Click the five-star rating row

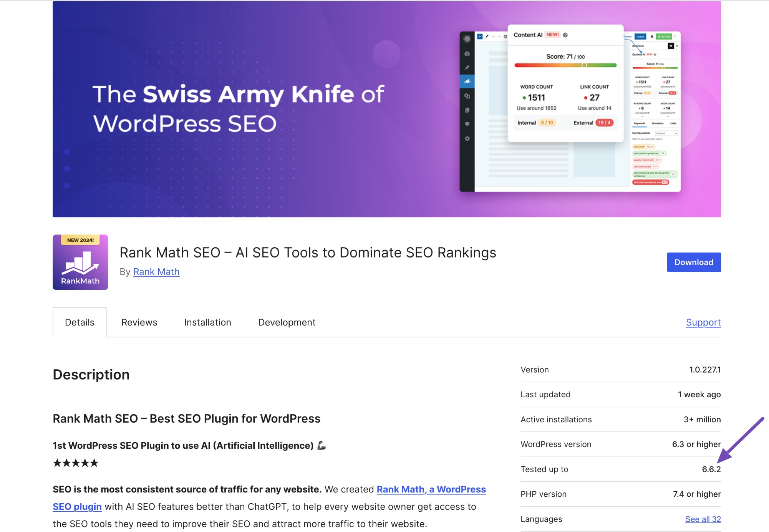click(x=76, y=463)
